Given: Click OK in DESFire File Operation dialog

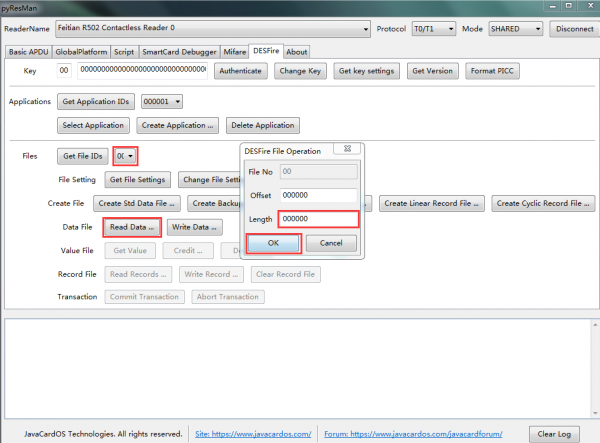Looking at the screenshot, I should [272, 243].
